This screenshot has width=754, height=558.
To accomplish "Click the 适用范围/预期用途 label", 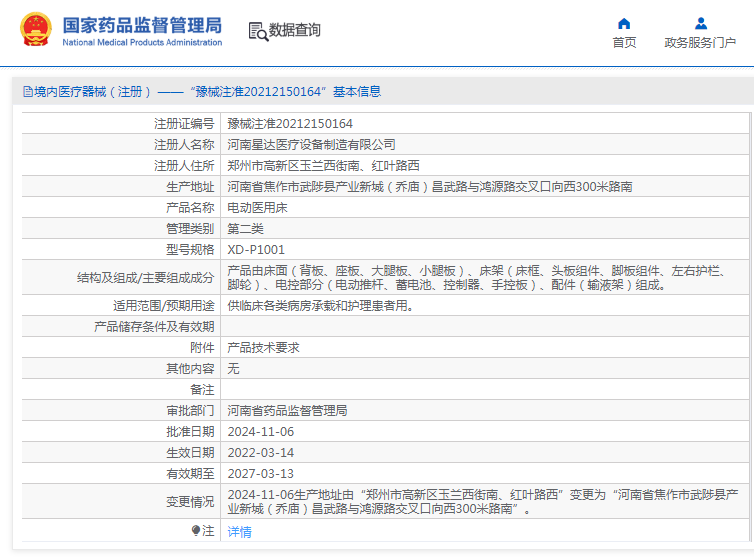I will [163, 305].
